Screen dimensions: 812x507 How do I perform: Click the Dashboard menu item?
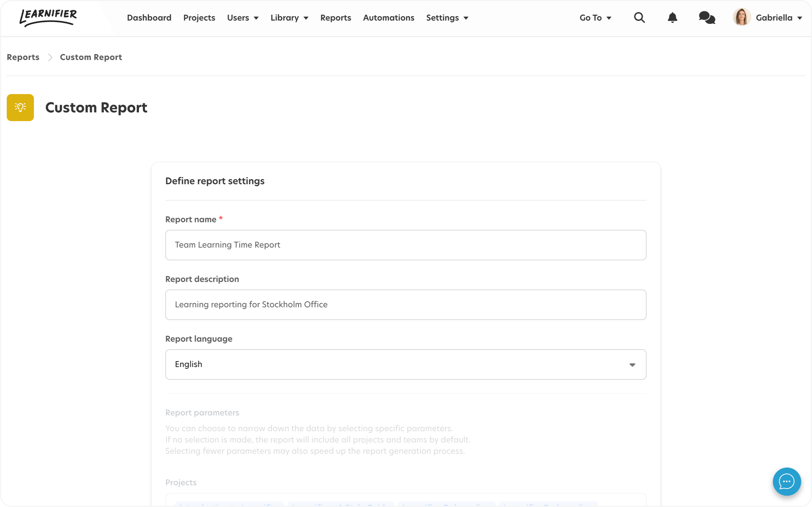click(x=149, y=17)
